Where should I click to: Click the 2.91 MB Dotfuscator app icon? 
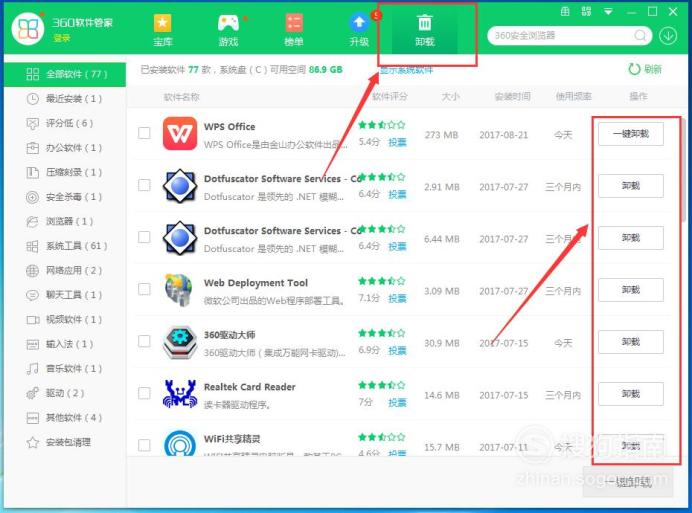[180, 186]
